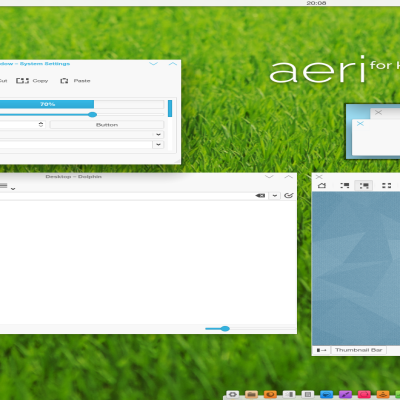Click the home icon in the blue viewer window

coord(322,185)
